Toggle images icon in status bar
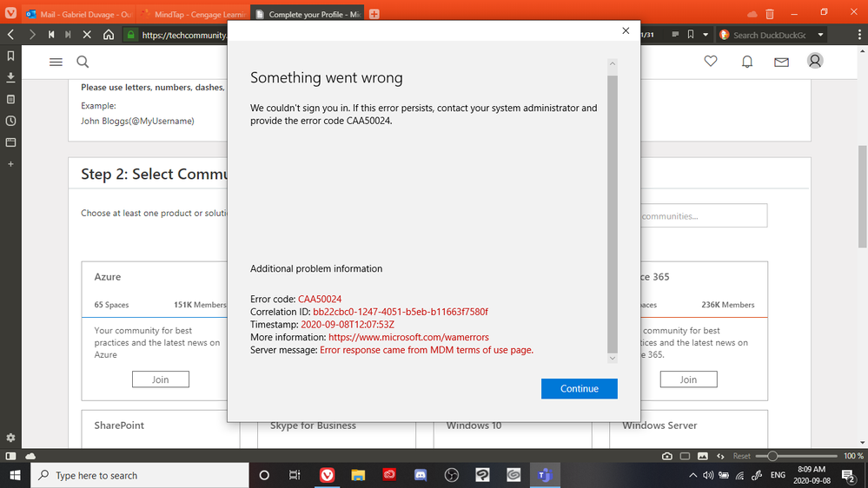The width and height of the screenshot is (868, 488). coord(703,456)
